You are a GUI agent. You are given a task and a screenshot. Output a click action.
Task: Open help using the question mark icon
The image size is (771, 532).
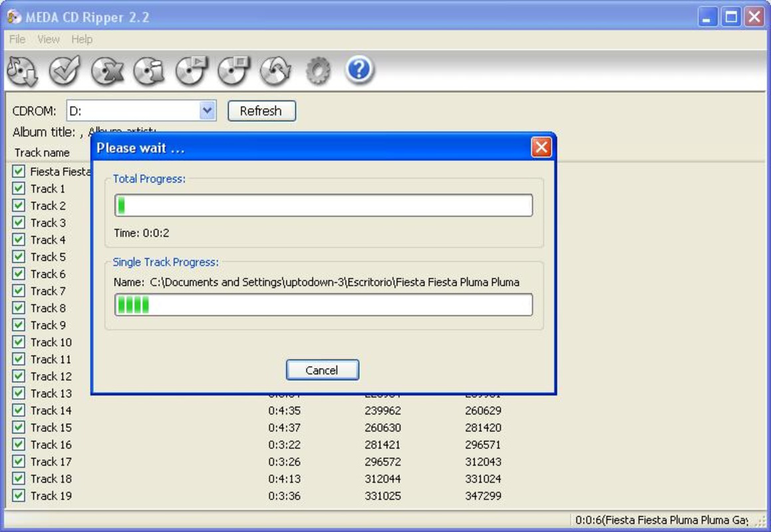pyautogui.click(x=359, y=70)
